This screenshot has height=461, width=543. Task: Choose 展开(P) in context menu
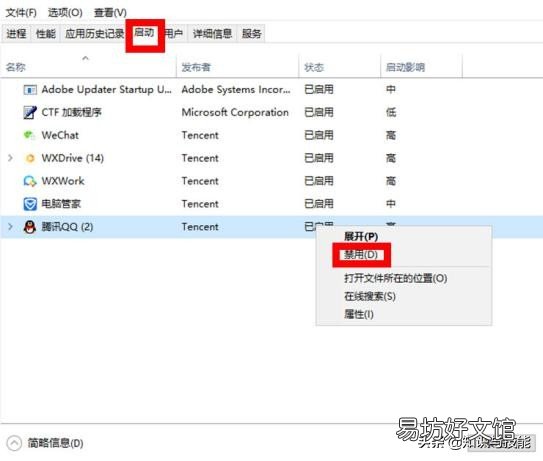pos(361,237)
